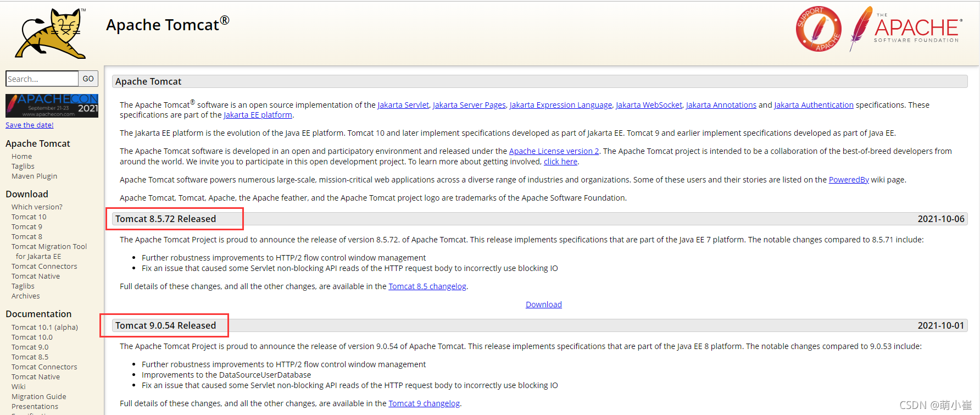Open the Tomcat 8.5 changelog link

427,286
